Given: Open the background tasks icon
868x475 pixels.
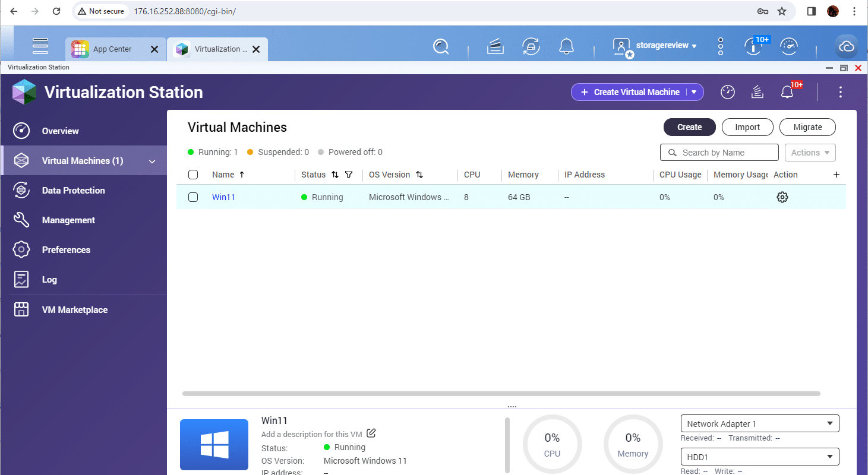Looking at the screenshot, I should click(495, 46).
